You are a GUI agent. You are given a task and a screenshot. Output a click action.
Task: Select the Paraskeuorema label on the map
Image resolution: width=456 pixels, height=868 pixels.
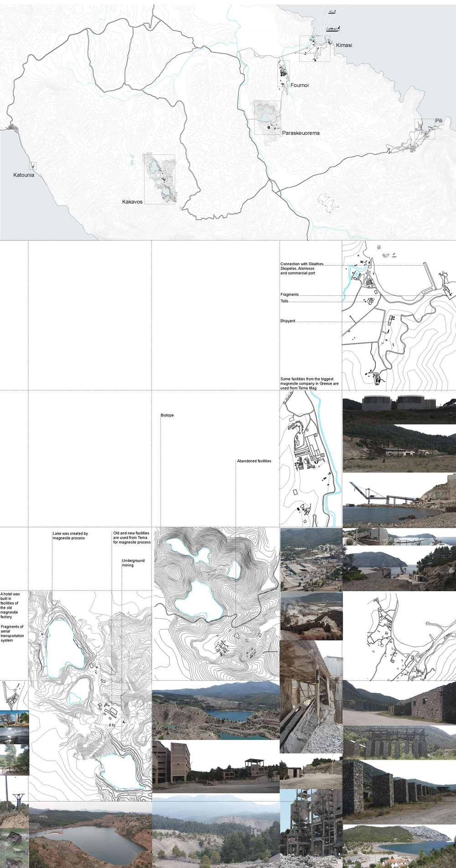click(x=301, y=133)
